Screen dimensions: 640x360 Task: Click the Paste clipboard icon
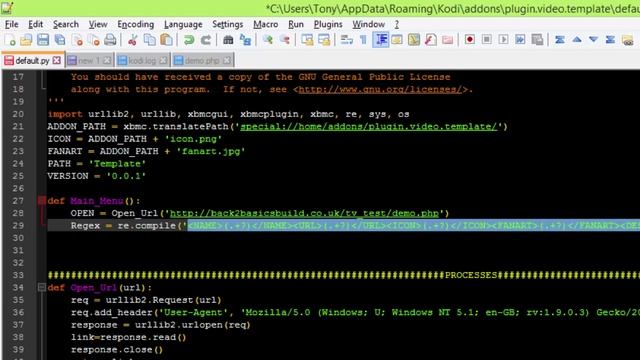coord(166,40)
